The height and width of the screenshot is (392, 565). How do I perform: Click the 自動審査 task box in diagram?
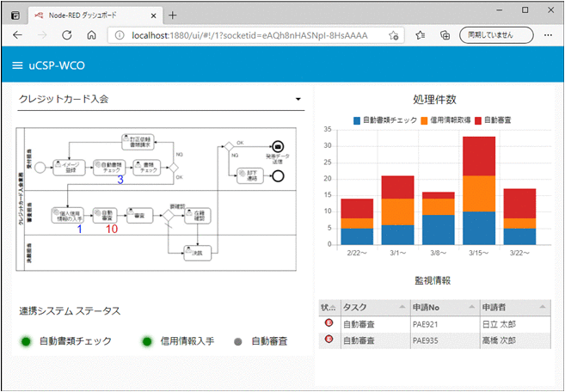click(105, 215)
